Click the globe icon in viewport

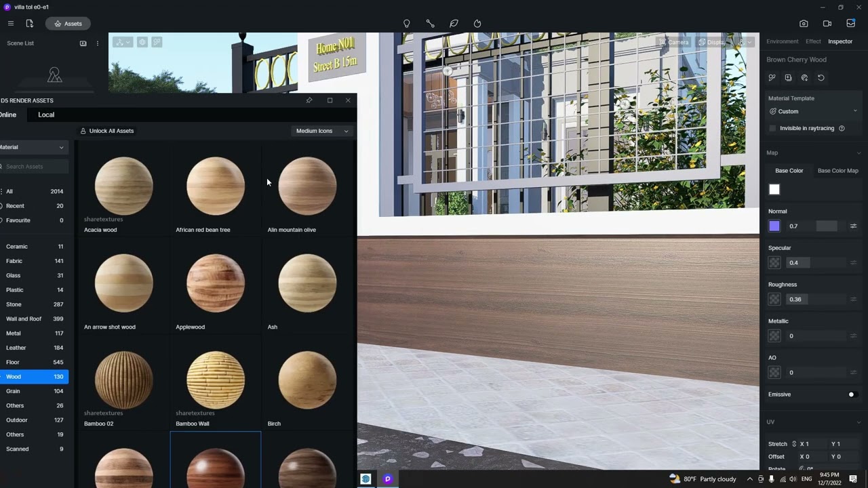point(142,42)
